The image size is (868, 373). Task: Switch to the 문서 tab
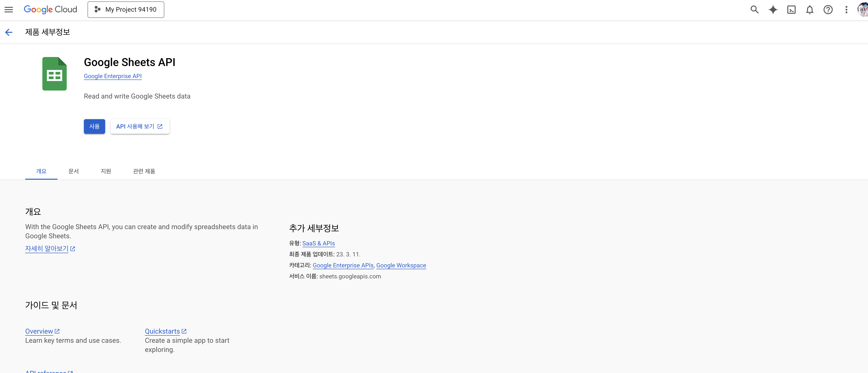(74, 171)
